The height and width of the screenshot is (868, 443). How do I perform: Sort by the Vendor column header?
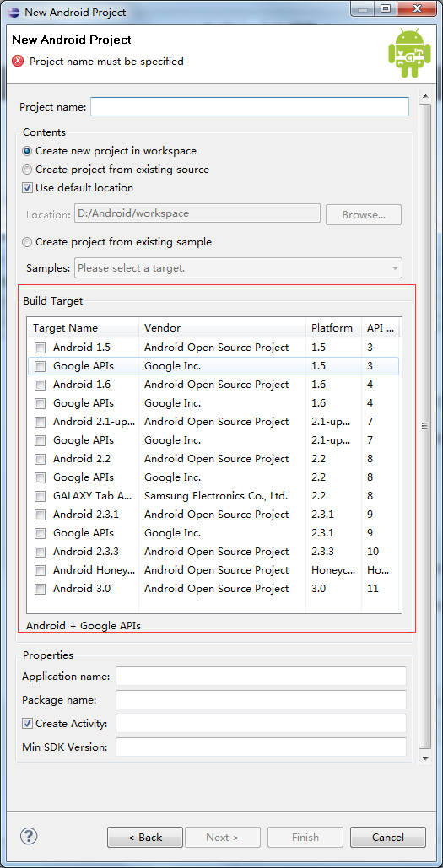click(222, 327)
